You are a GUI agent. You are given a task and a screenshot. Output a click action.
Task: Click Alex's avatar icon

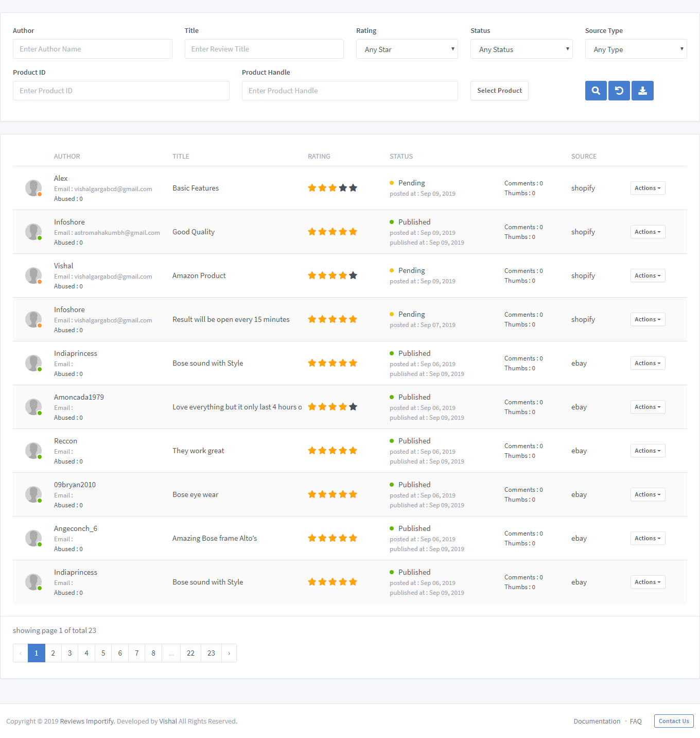click(x=33, y=188)
